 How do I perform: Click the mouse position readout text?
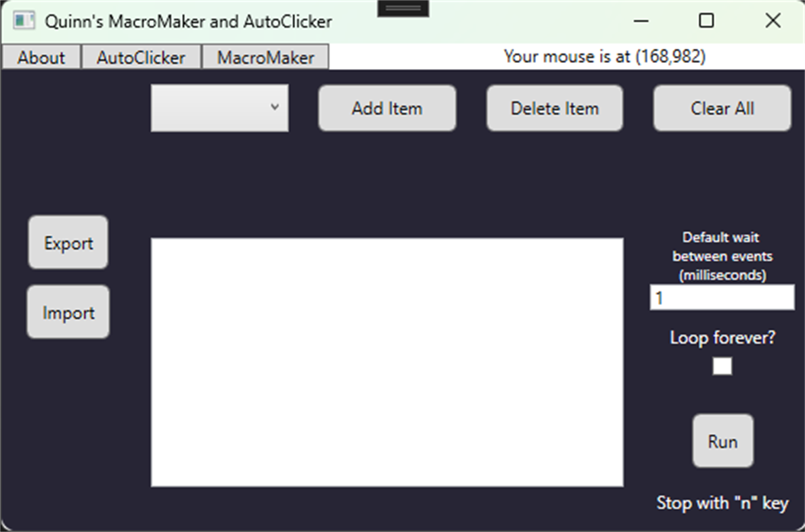click(607, 57)
